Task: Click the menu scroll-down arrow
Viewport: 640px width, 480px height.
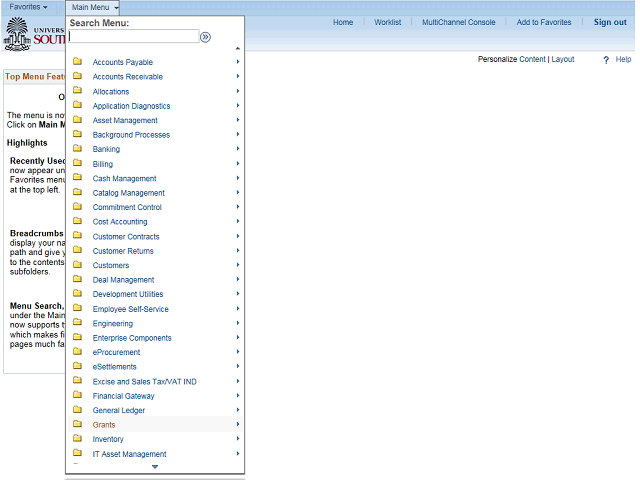Action: click(155, 467)
